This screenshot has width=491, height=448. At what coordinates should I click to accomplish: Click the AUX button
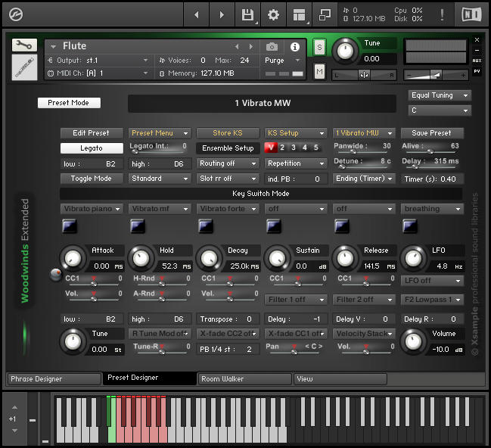click(477, 61)
